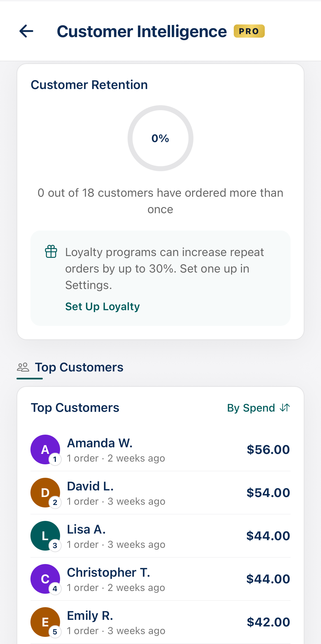The image size is (321, 644).
Task: Tap the gift icon in loyalty tip
Action: point(51,251)
